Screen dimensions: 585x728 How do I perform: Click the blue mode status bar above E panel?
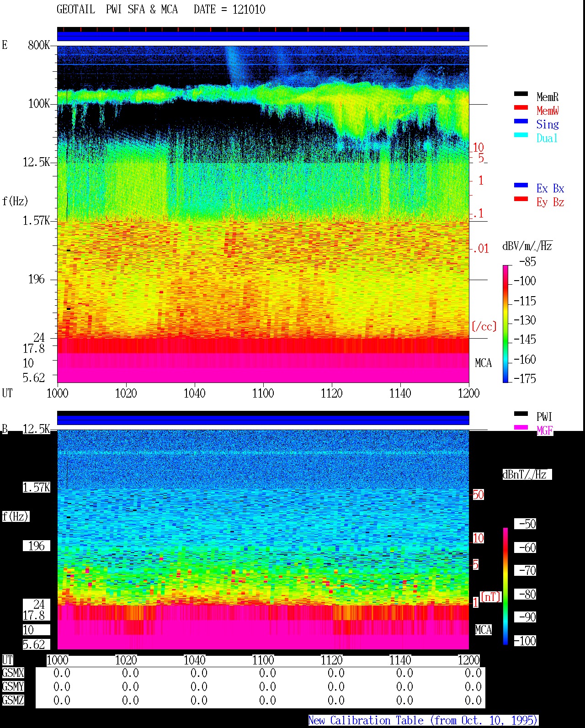(263, 36)
